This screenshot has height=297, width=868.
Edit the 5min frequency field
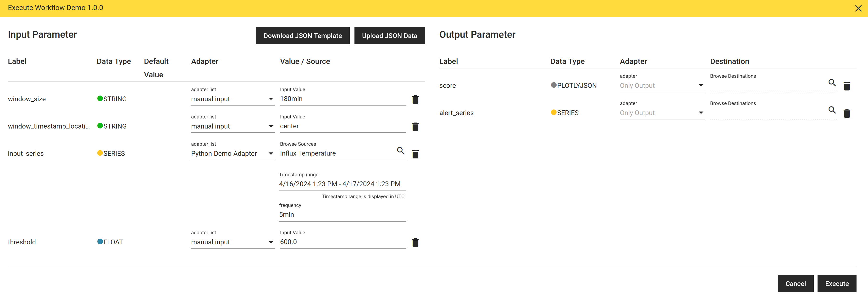342,215
